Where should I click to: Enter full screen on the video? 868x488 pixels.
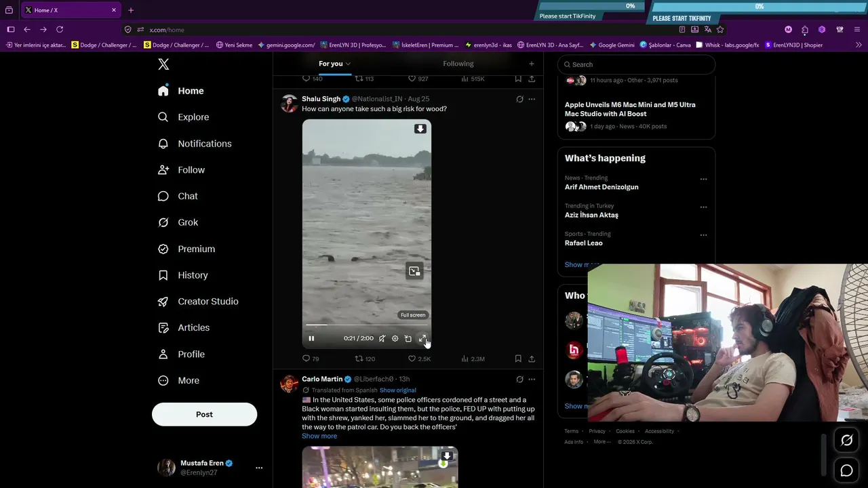point(422,338)
